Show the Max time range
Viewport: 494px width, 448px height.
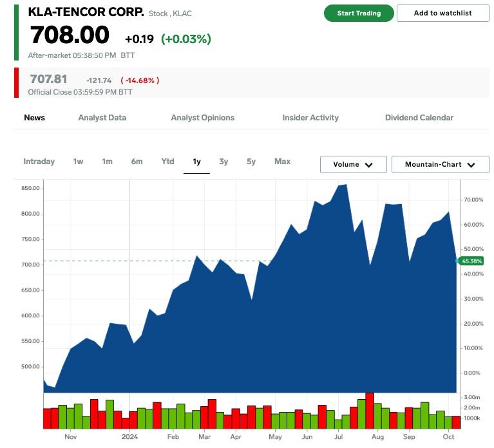point(282,162)
